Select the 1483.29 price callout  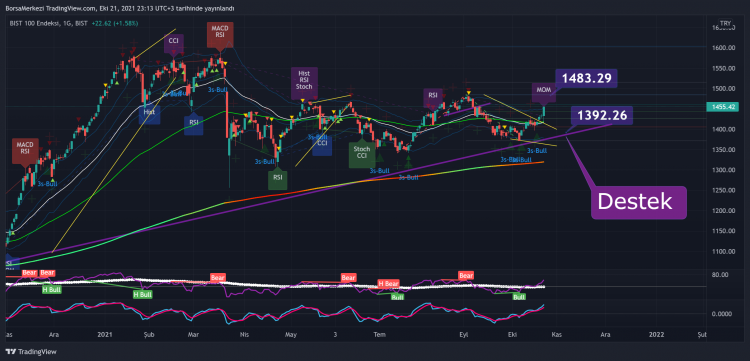click(x=586, y=78)
